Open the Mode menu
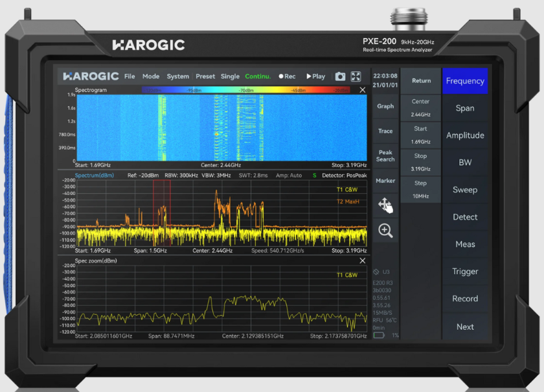 point(151,76)
